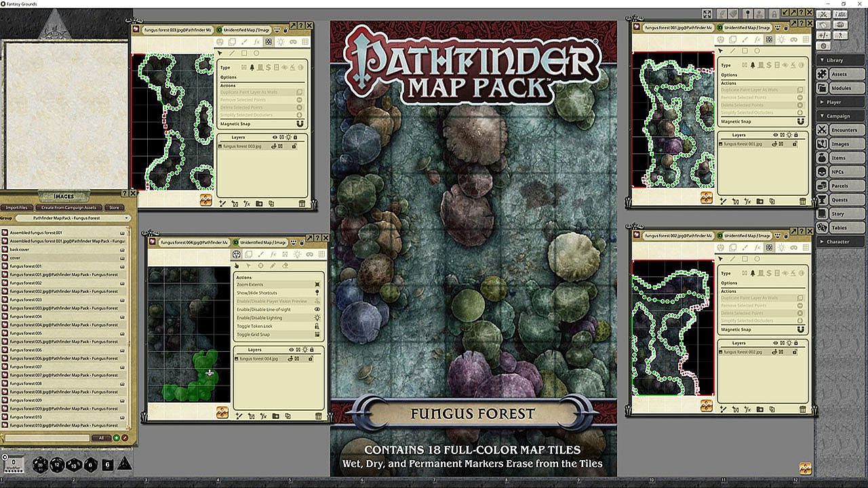Toggle Show/Hide Shortcuts in fungus forest 004 window
This screenshot has width=868, height=488.
coord(317,293)
